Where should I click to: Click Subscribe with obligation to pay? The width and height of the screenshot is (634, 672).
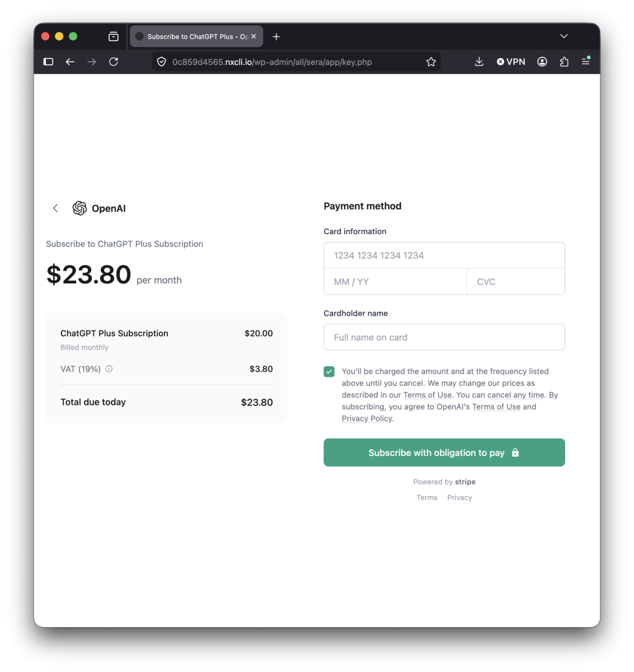coord(444,452)
